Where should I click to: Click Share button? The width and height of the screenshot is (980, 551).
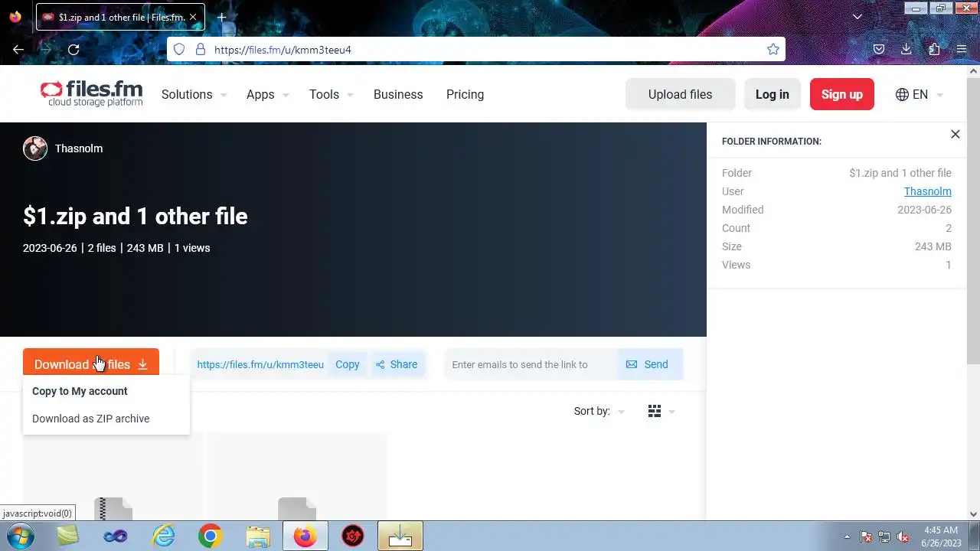397,364
